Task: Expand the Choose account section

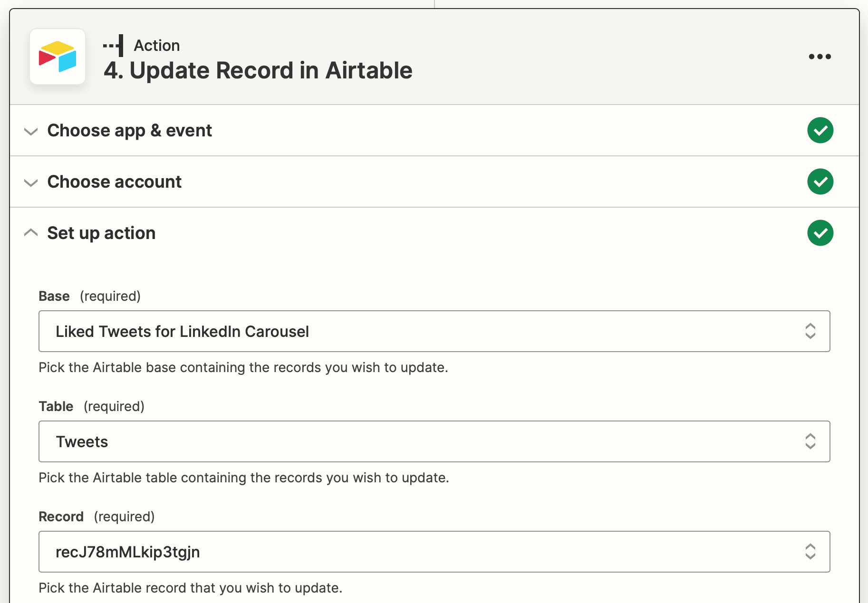Action: click(30, 182)
